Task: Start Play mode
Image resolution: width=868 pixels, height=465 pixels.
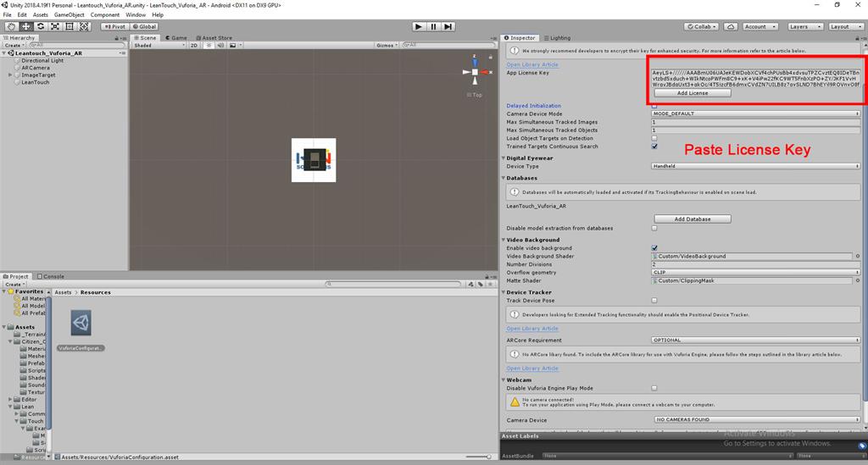Action: (419, 26)
